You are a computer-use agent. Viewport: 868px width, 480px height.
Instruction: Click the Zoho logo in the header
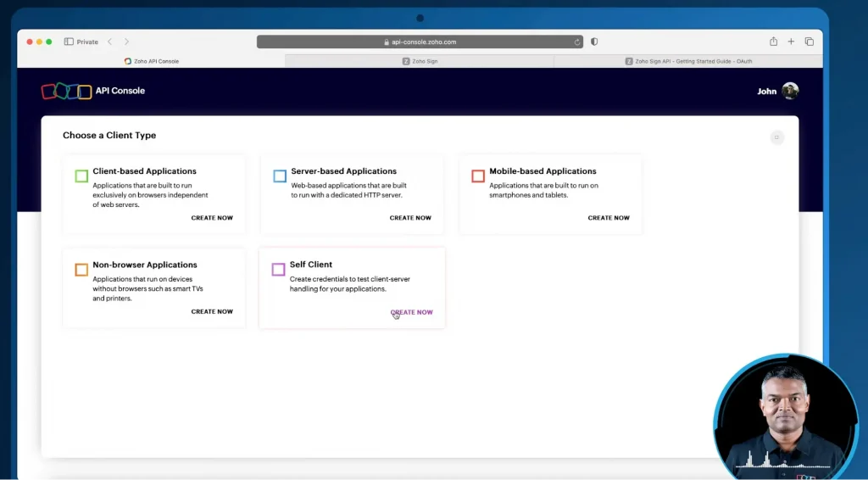pos(66,92)
